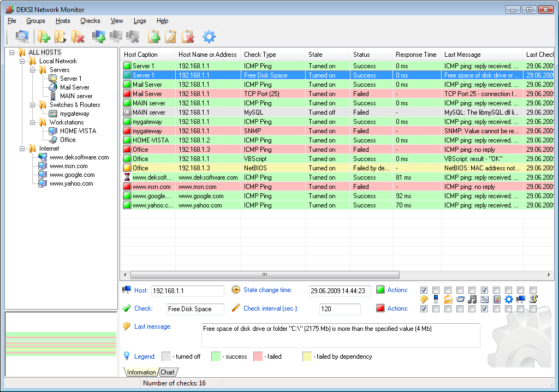Enable second checkbox in red Actions row

(x=436, y=308)
